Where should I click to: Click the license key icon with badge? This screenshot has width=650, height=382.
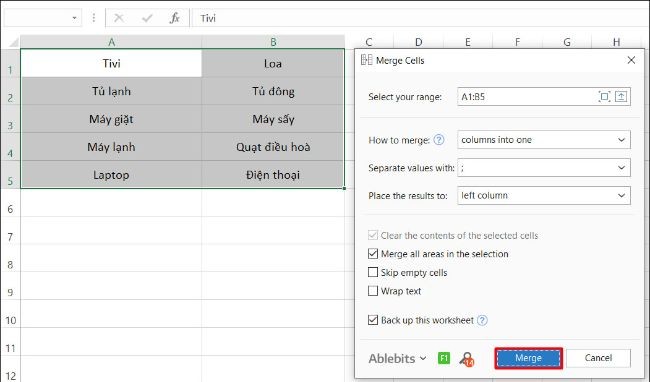pos(467,359)
